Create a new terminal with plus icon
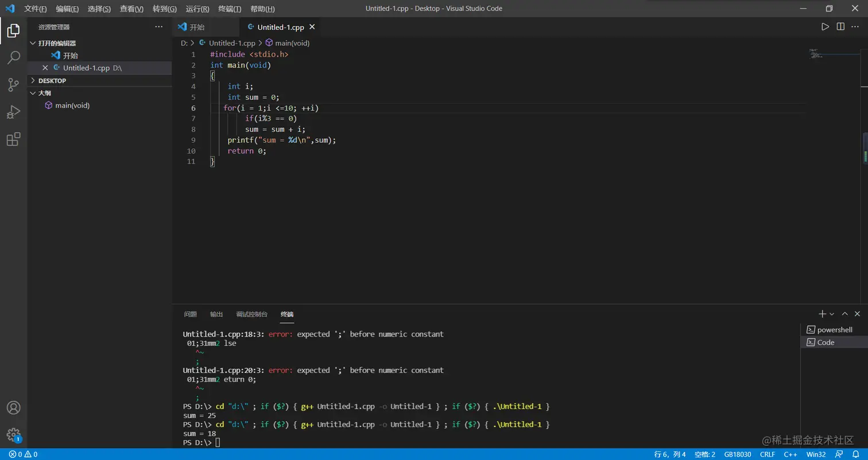The width and height of the screenshot is (868, 460). point(822,314)
